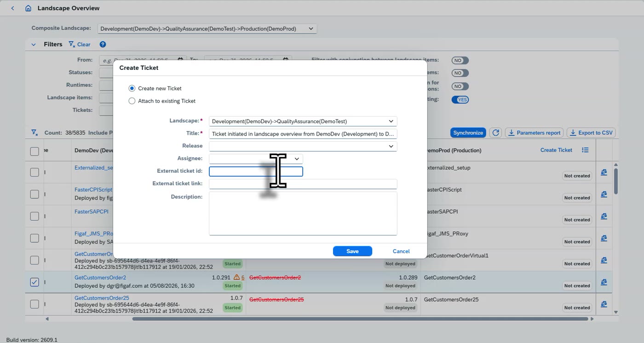Click the ticket Title field
The width and height of the screenshot is (644, 343).
pyautogui.click(x=303, y=134)
